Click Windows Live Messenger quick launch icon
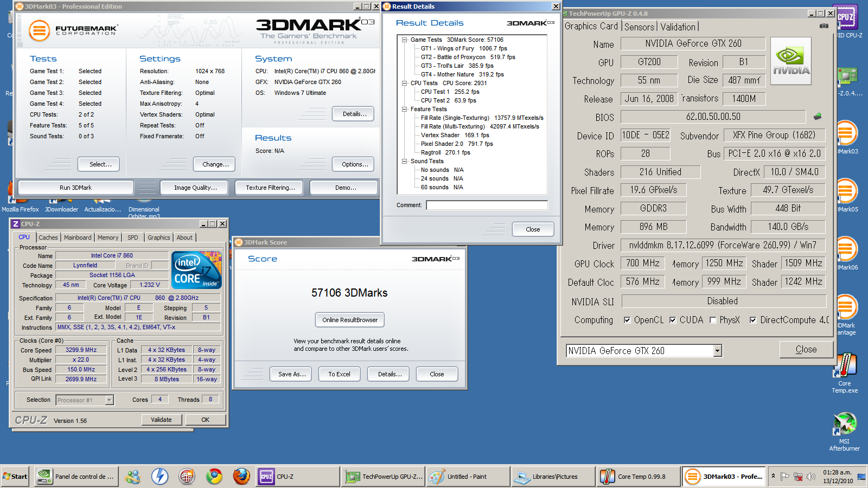868x488 pixels. coord(132,477)
